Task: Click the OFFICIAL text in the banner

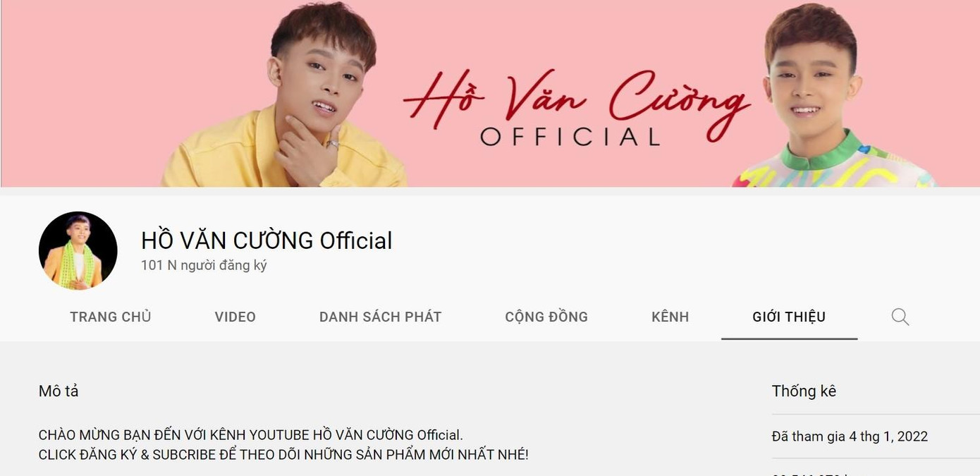Action: pyautogui.click(x=570, y=136)
